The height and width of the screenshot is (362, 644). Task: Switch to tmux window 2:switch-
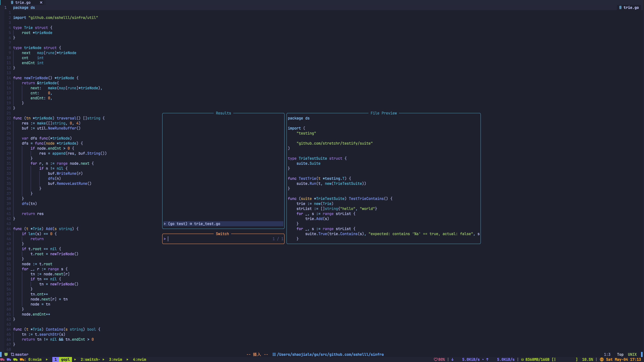coord(90,359)
